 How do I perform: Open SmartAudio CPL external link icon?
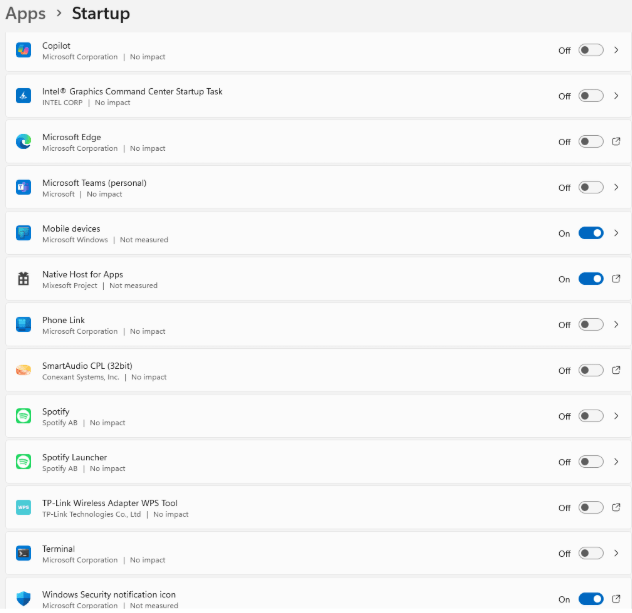(x=616, y=370)
